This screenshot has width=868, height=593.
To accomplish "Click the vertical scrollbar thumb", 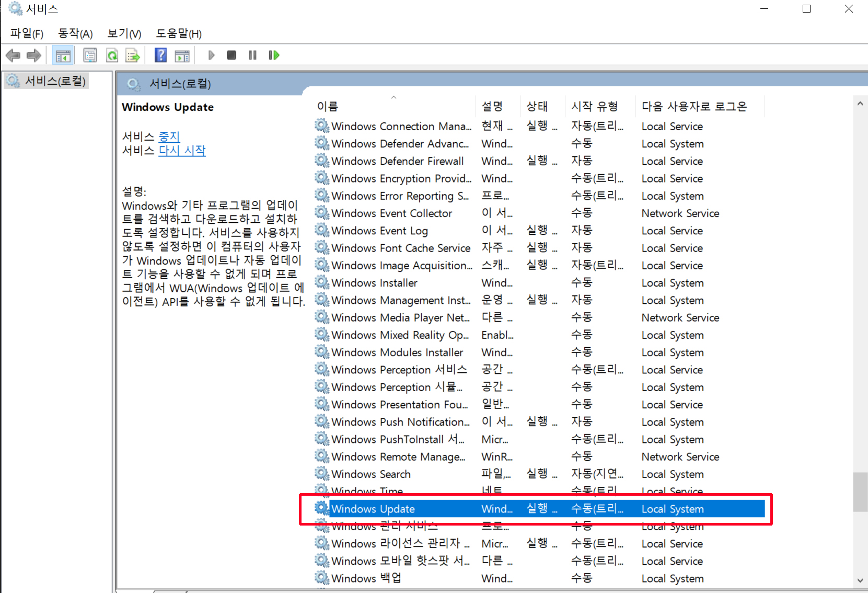I will pos(860,492).
